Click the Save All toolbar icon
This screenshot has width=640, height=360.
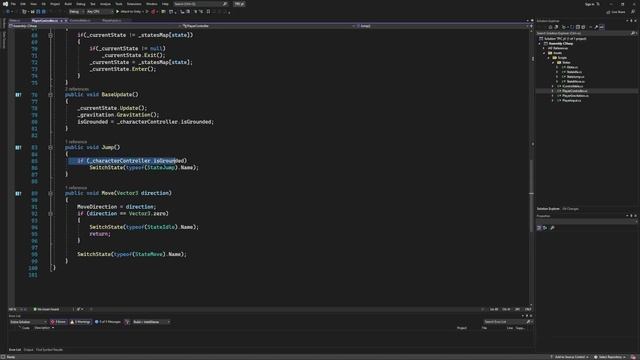pyautogui.click(x=44, y=11)
